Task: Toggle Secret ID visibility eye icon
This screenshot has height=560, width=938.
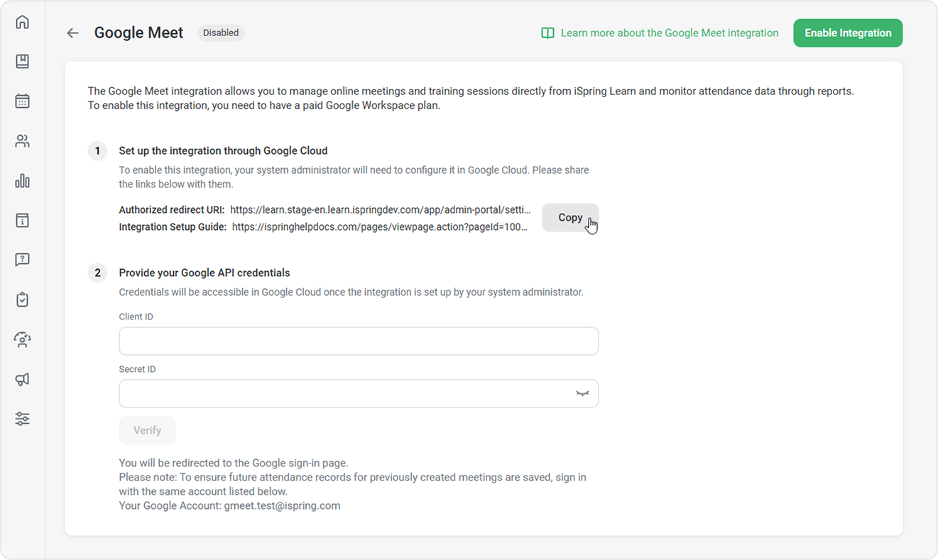Action: pos(582,393)
